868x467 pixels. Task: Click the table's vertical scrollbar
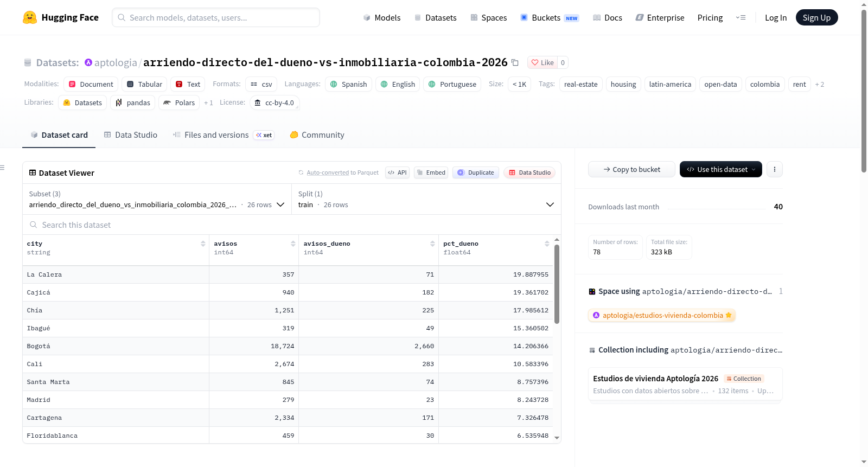click(x=557, y=284)
